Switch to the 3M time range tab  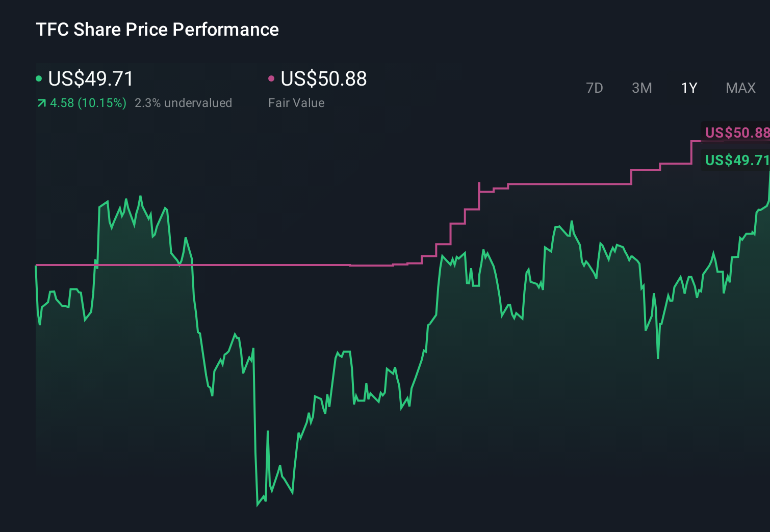click(641, 88)
